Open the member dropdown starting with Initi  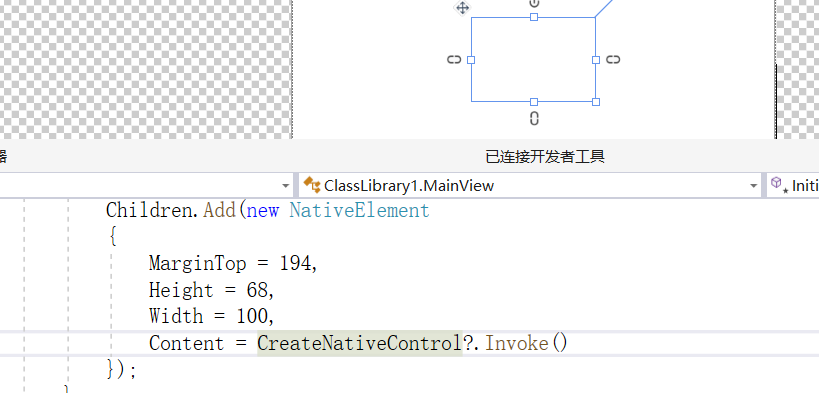coord(792,186)
